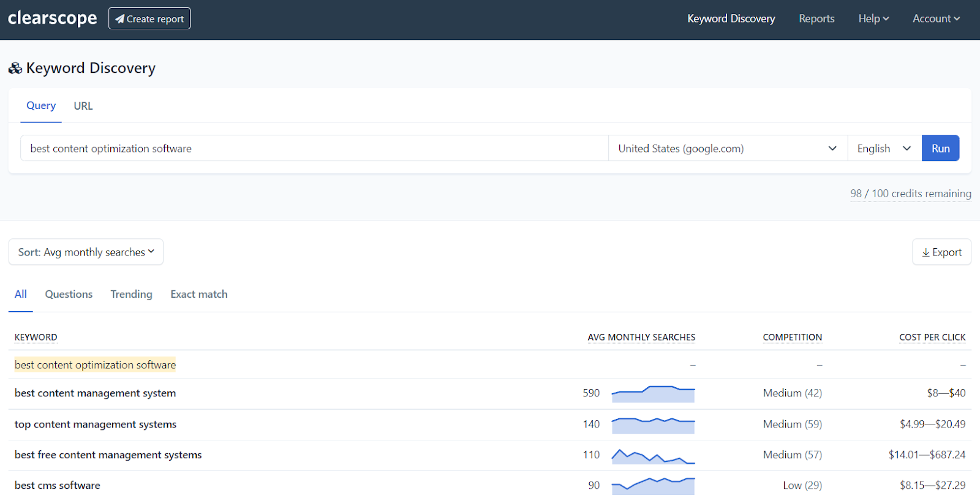The height and width of the screenshot is (498, 980).
Task: Click the trend chart for 'best cms software'
Action: pyautogui.click(x=653, y=486)
